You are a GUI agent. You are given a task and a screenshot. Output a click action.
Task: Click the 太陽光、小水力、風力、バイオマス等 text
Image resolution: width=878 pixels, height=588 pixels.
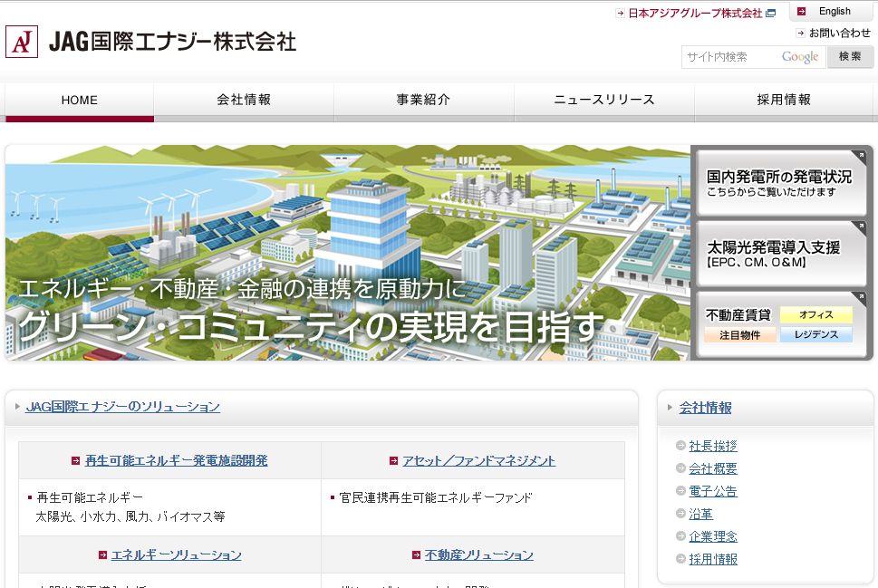(130, 516)
